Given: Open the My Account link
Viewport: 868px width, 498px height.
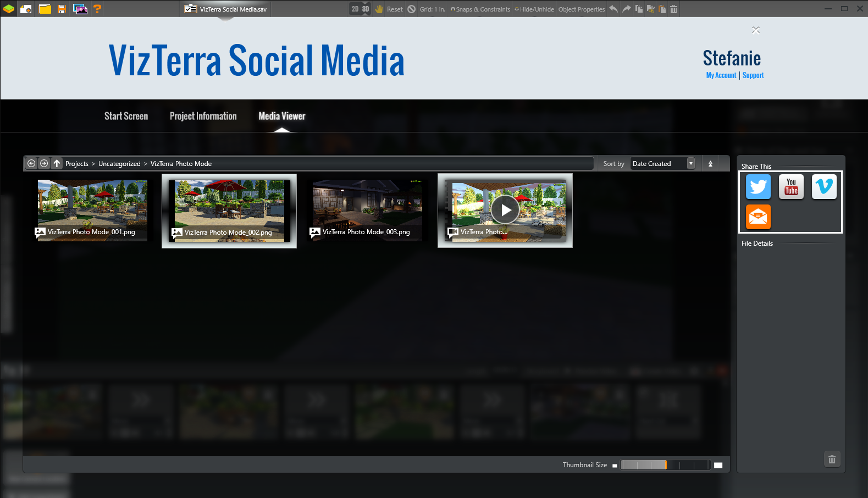Looking at the screenshot, I should pos(721,75).
